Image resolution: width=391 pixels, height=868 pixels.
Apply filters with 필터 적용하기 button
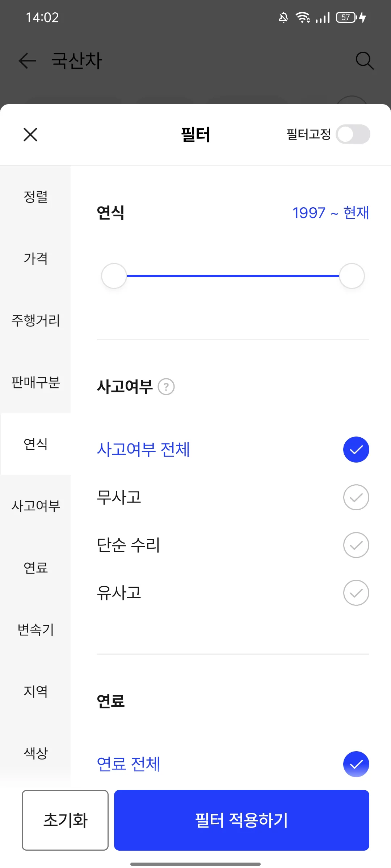241,820
